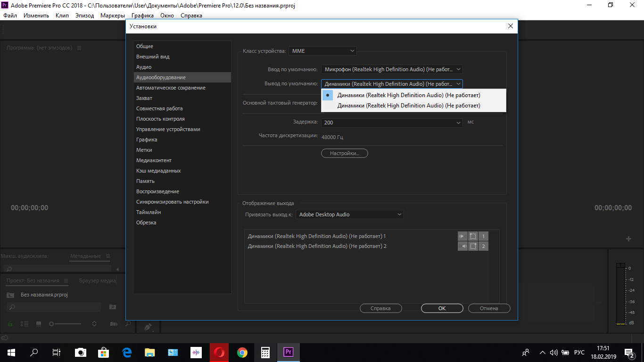Toggle the green project lock icon
The image size is (644, 362).
10,324
